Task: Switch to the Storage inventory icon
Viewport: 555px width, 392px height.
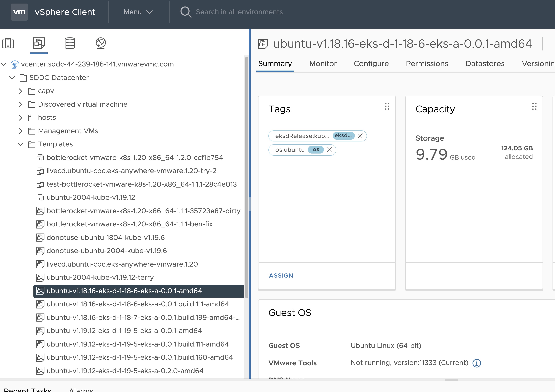Action: click(x=70, y=43)
